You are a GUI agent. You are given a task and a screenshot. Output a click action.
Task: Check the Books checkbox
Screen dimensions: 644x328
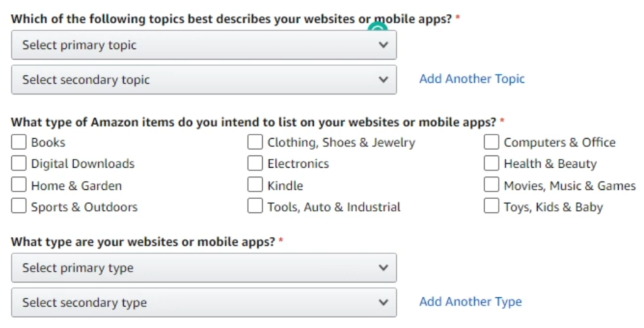(19, 143)
